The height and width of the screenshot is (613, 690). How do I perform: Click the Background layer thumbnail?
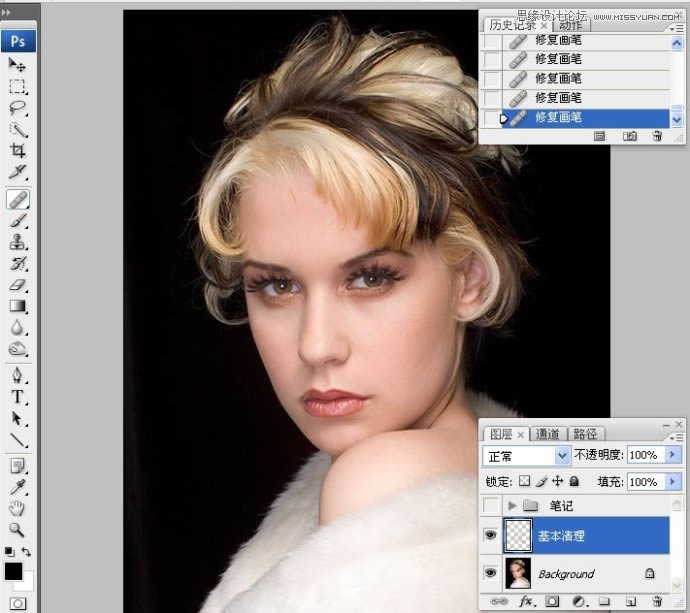point(518,573)
